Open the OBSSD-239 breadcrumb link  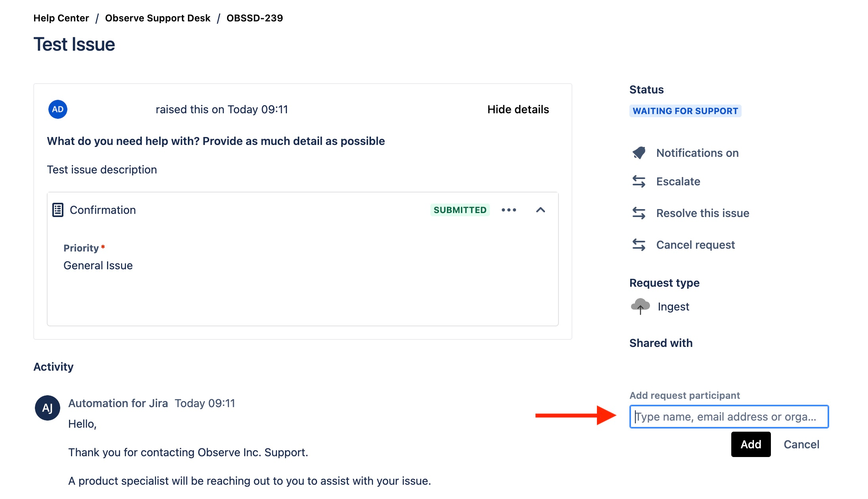[255, 18]
